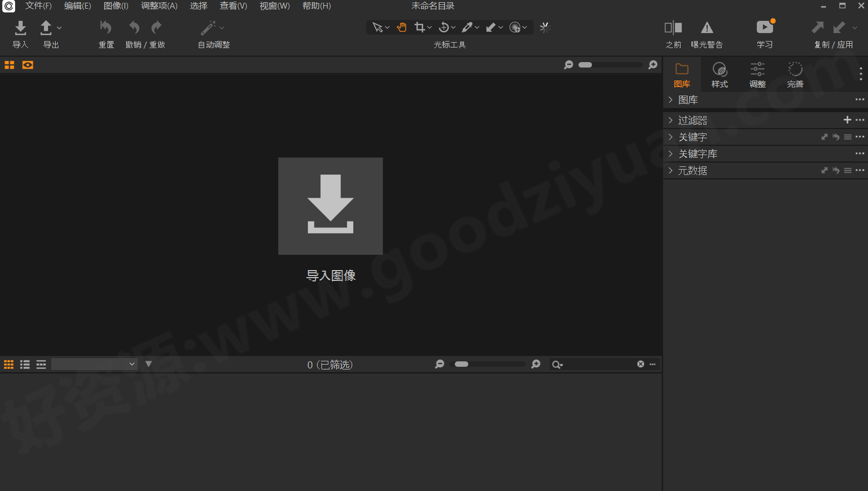868x491 pixels.
Task: Open the 视窗(W) menu
Action: 274,6
